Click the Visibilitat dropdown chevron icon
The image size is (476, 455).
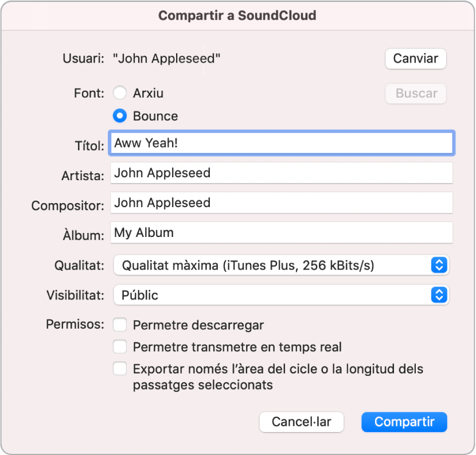[439, 295]
